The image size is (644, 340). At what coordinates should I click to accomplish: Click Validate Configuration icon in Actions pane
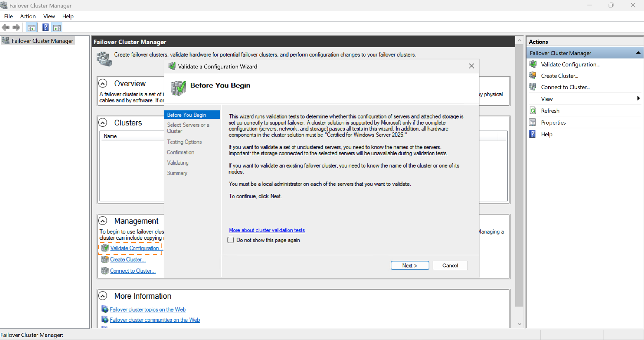point(533,64)
